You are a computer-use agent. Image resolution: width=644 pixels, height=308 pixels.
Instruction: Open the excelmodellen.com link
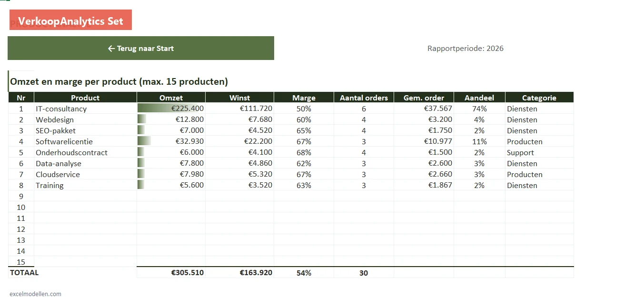coord(35,294)
